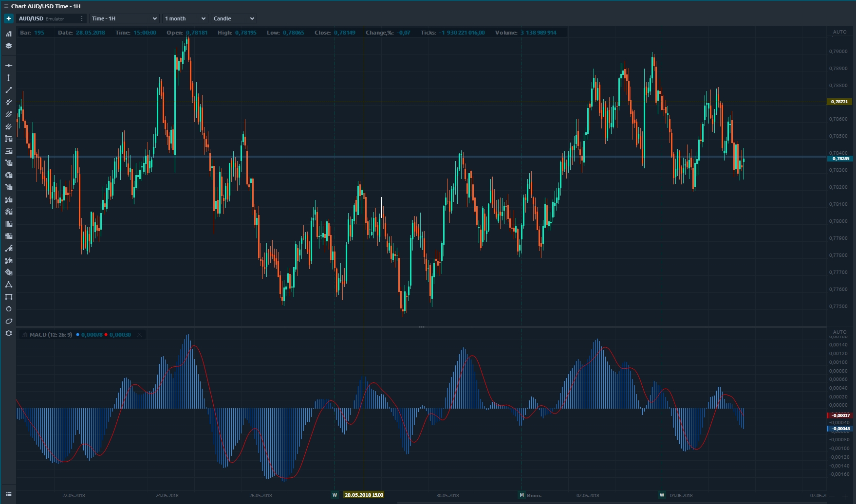Open the AUD/USD three-dot options menu
The width and height of the screenshot is (856, 504).
[81, 18]
